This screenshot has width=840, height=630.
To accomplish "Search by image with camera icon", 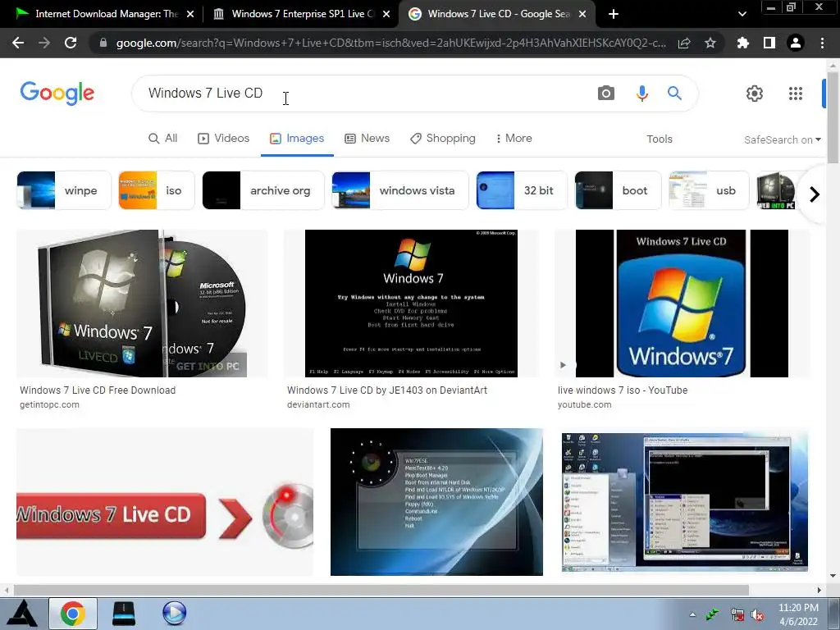I will click(606, 94).
